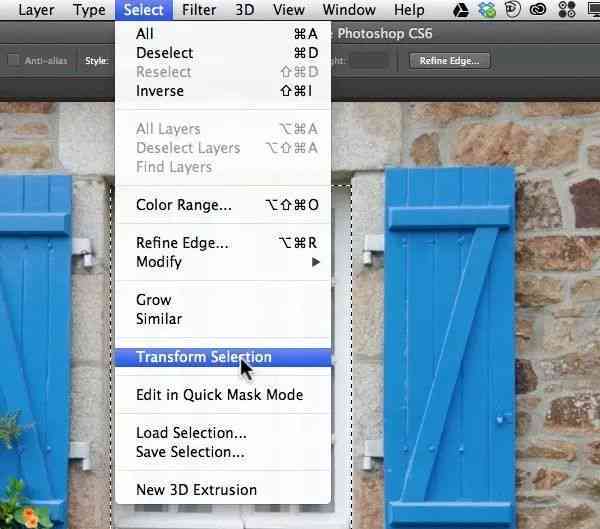Click the circled D menu bar icon
Screen dimensions: 600x529
tap(513, 10)
